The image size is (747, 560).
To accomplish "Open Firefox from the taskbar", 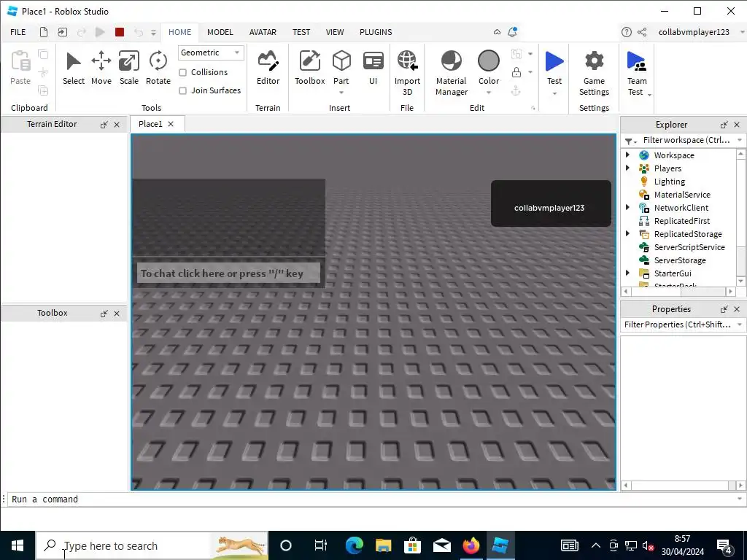I will 471,545.
